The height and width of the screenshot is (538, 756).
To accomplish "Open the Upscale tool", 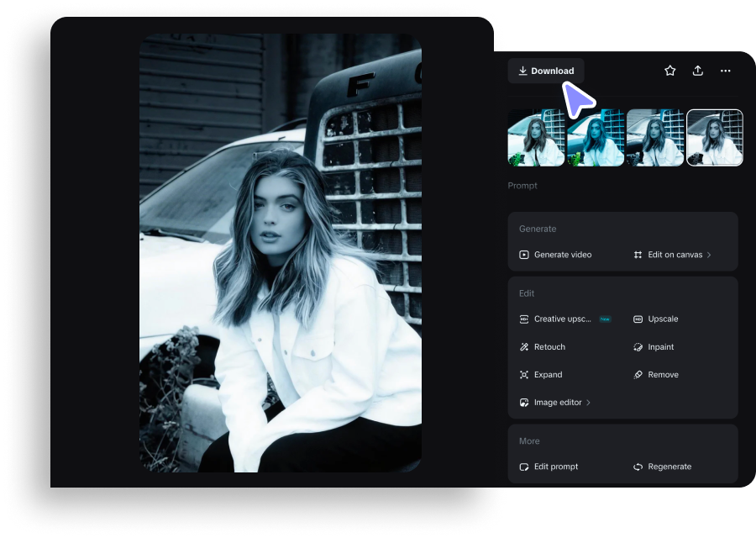I will [x=662, y=319].
